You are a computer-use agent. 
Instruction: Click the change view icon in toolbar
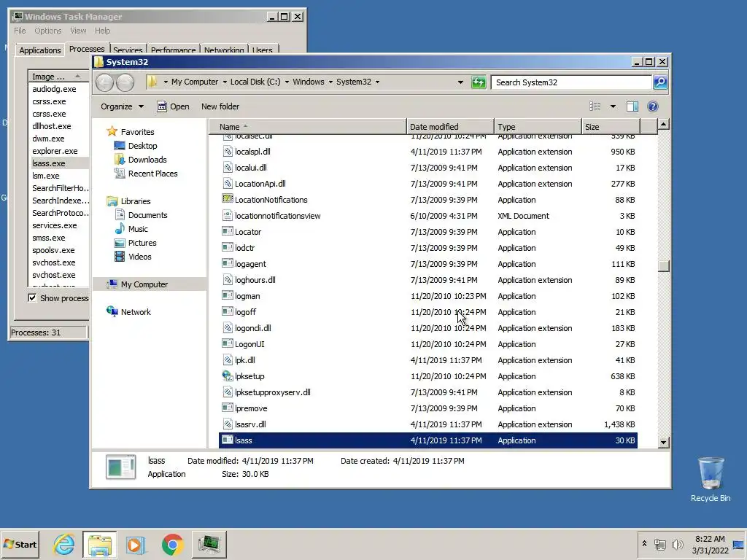(x=595, y=106)
